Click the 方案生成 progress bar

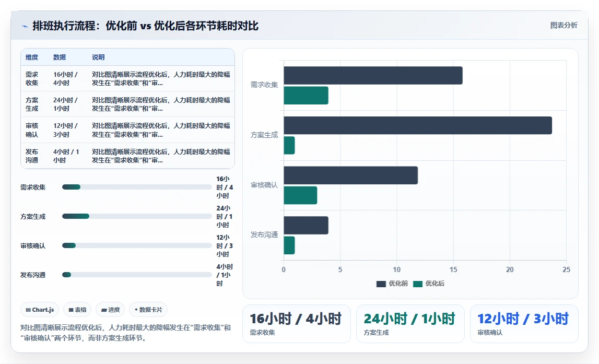click(x=137, y=216)
